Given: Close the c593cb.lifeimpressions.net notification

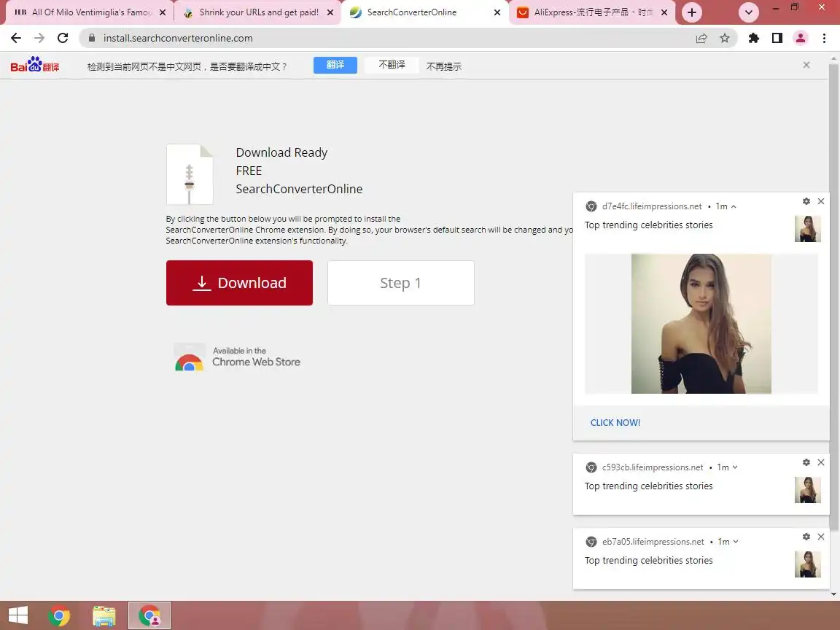Looking at the screenshot, I should pos(821,462).
